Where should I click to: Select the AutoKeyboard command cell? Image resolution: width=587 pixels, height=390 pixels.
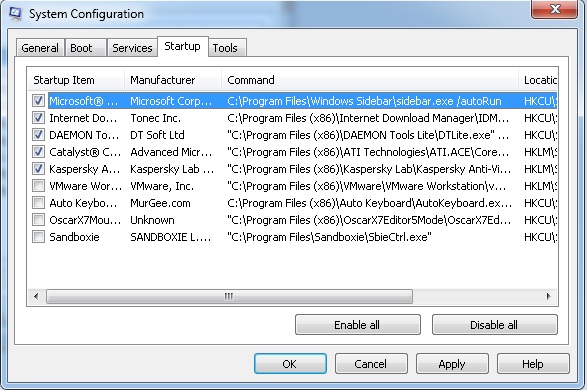pyautogui.click(x=369, y=203)
